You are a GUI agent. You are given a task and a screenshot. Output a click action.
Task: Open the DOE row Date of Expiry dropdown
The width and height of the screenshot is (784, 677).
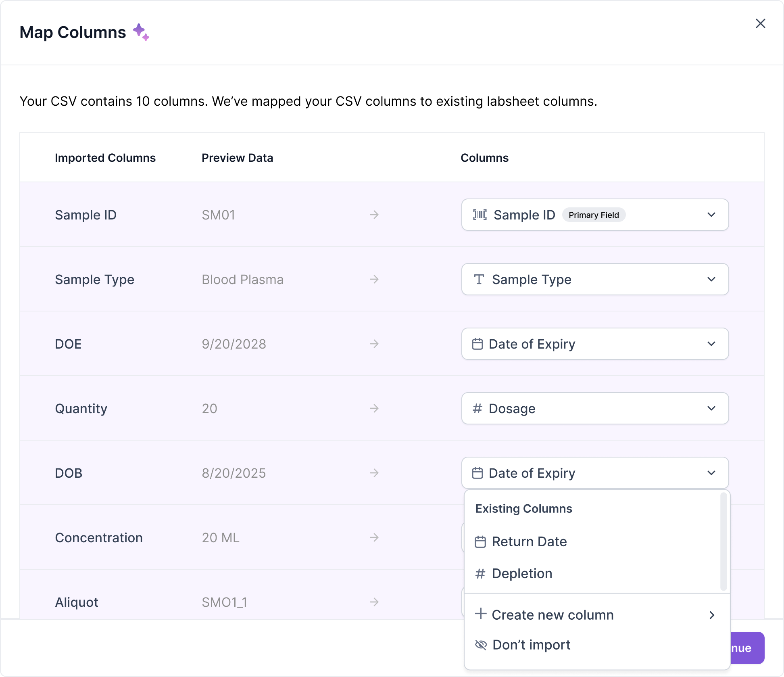(711, 344)
